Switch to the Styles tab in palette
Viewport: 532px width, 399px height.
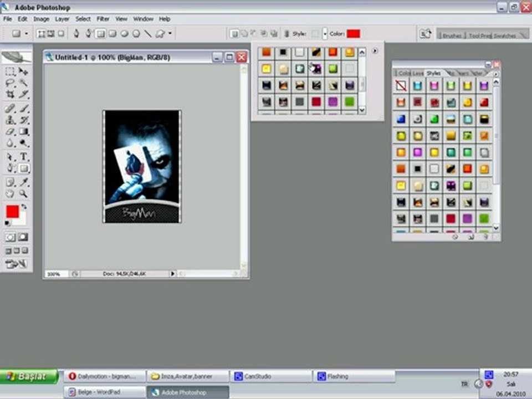point(433,73)
